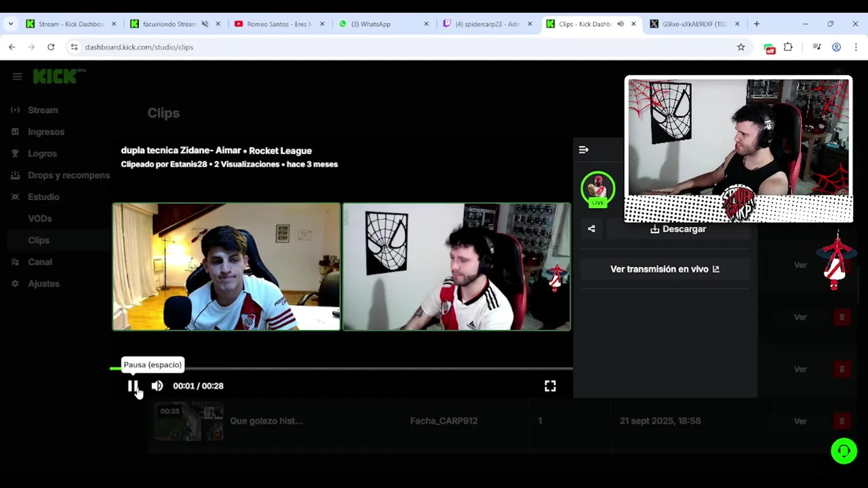
Task: Click Clipeado por Estanis28 info line
Action: pos(229,164)
